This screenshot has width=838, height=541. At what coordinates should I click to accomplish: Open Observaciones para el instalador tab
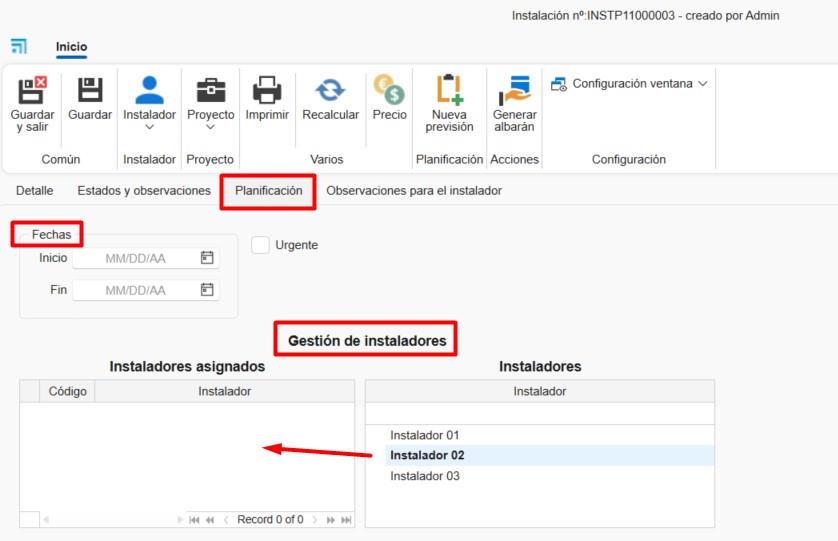414,190
